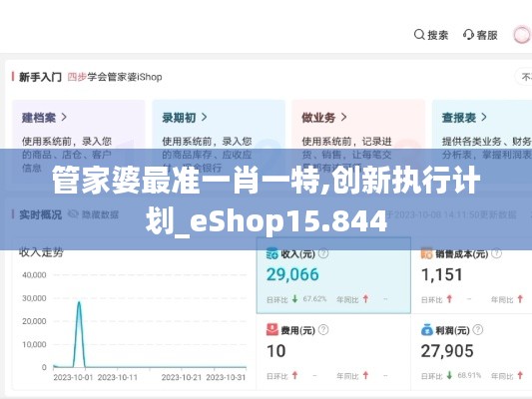Open the 做业务 card title
This screenshot has height=399, width=532.
[318, 118]
